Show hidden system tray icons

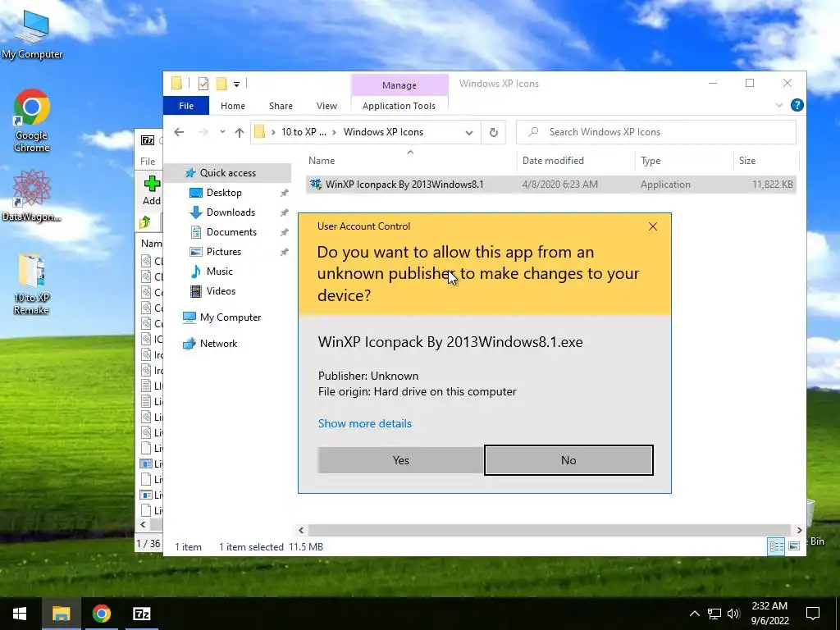click(694, 614)
